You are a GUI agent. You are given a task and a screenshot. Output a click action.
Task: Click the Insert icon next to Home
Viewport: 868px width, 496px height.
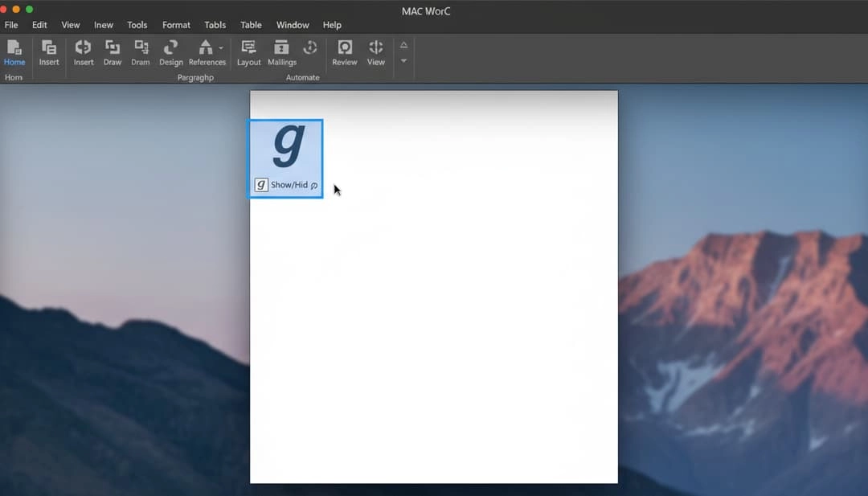(49, 48)
